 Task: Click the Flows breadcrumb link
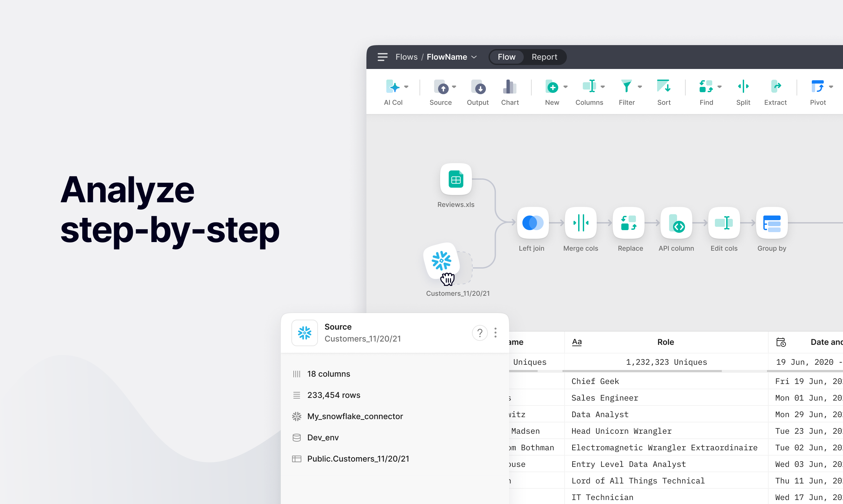pos(406,57)
